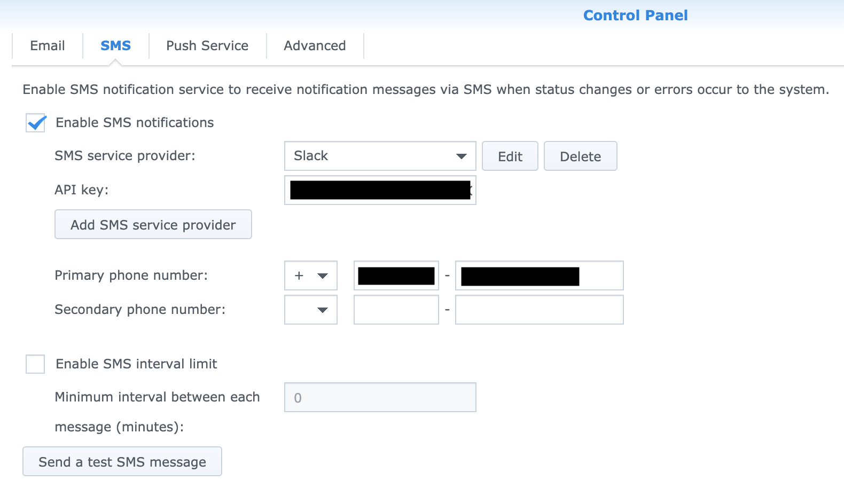The image size is (844, 504).
Task: Enable the SMS interval limit checkbox
Action: click(36, 364)
